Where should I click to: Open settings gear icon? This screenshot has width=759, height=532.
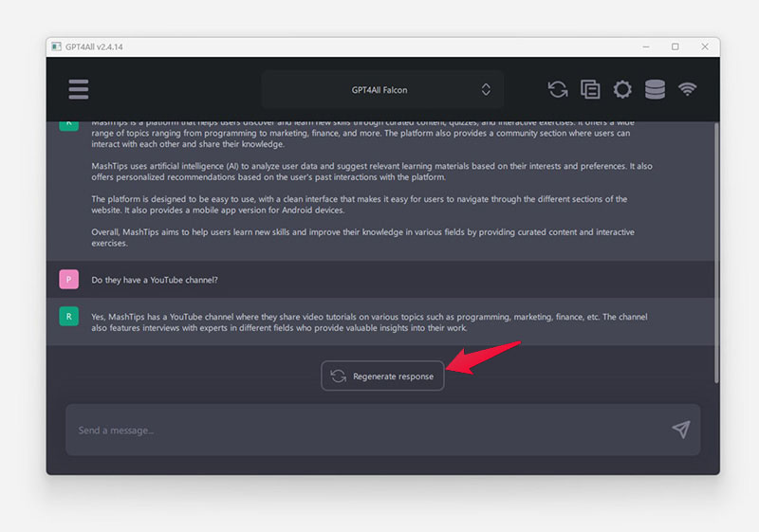coord(622,89)
